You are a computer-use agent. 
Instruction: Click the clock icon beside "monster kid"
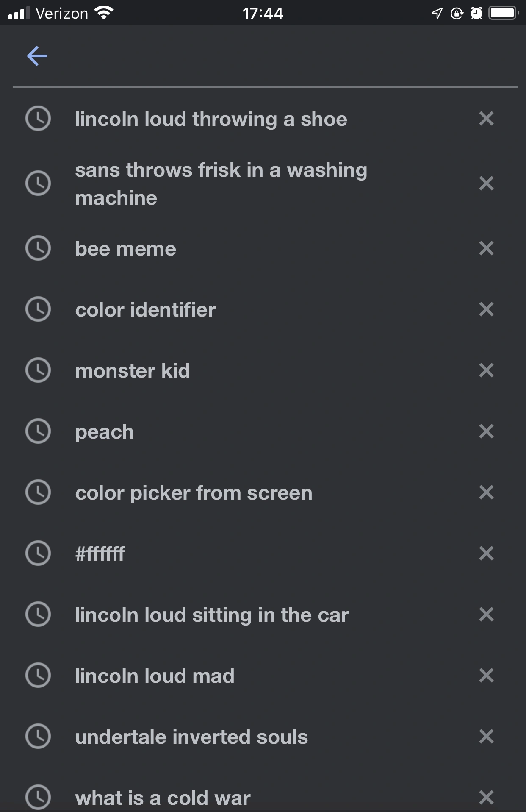[39, 370]
